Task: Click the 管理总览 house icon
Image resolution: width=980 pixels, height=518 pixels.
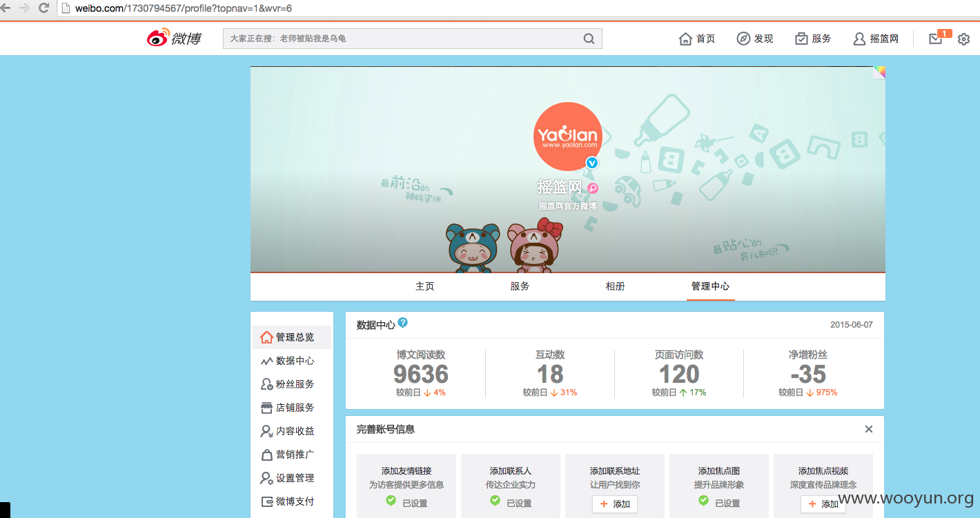Action: point(266,337)
